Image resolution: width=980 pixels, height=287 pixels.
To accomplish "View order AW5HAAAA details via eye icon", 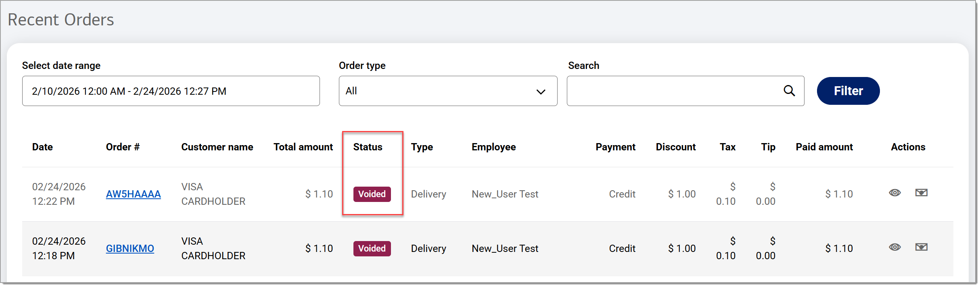I will tap(895, 193).
